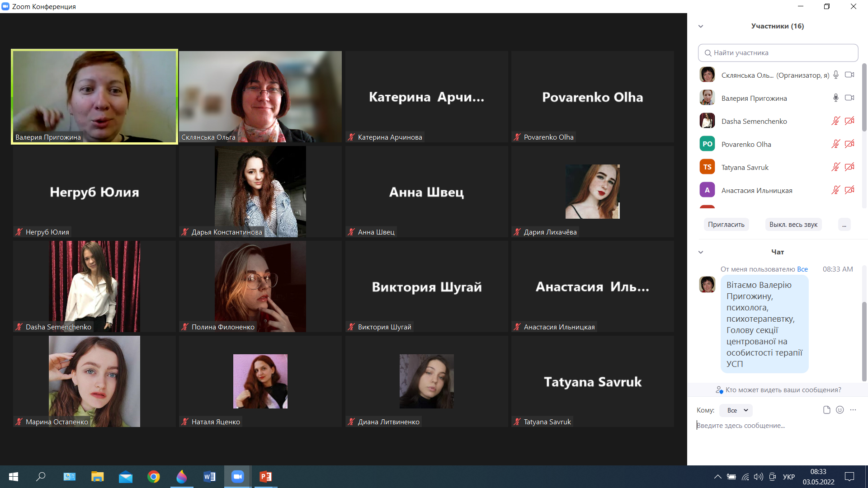
Task: Switch to Word from the taskbar
Action: pos(209,477)
